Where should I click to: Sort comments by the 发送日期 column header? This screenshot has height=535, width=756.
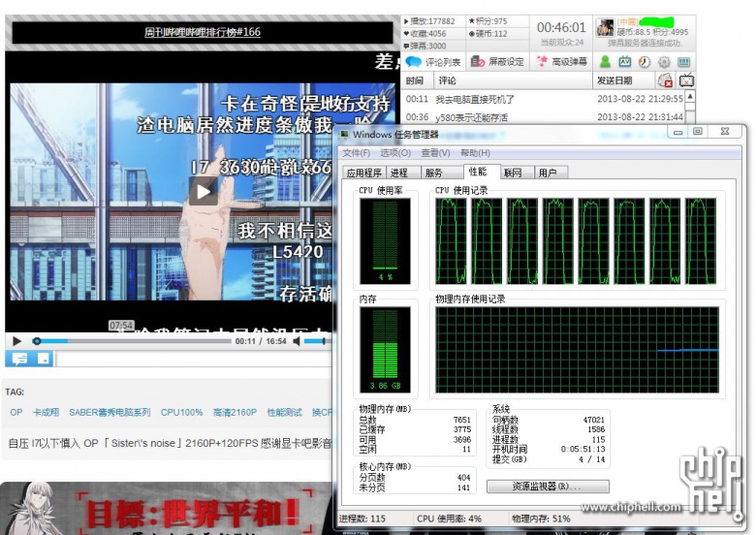point(614,80)
